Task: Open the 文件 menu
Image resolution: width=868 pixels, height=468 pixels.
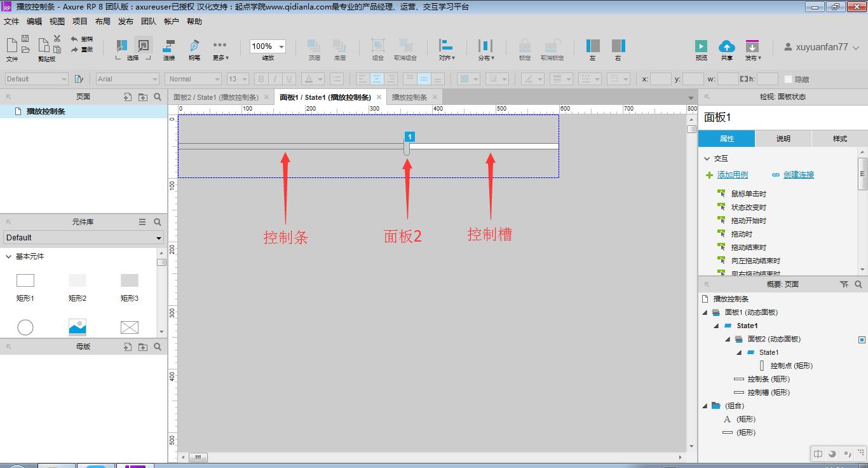Action: tap(11, 22)
